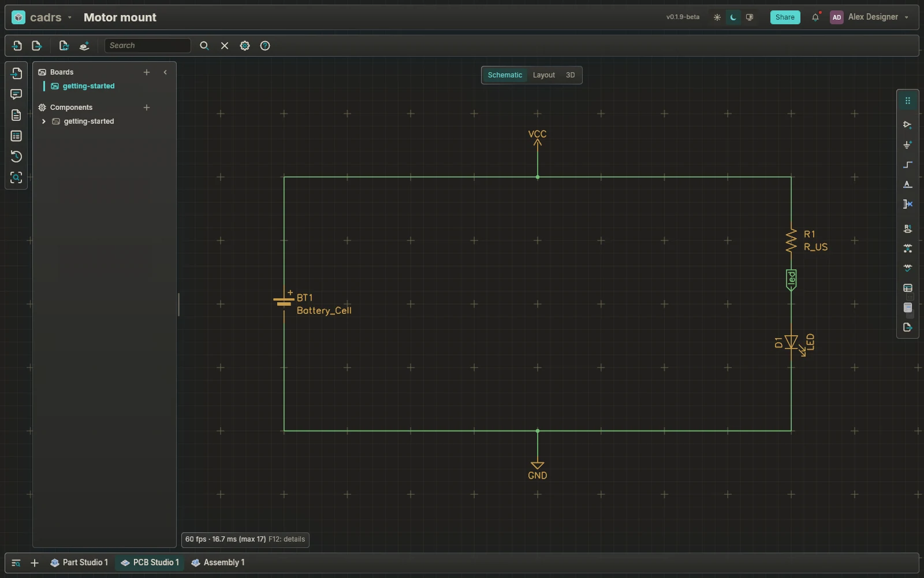Click the new tab plus button at bottom

pos(35,563)
